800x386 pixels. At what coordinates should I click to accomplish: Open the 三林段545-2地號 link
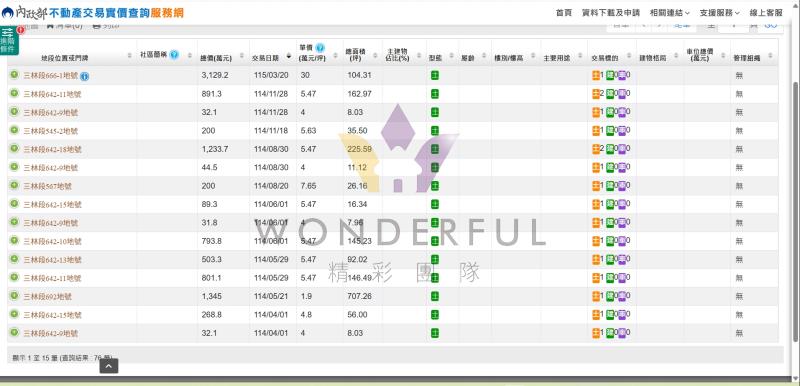(51, 131)
